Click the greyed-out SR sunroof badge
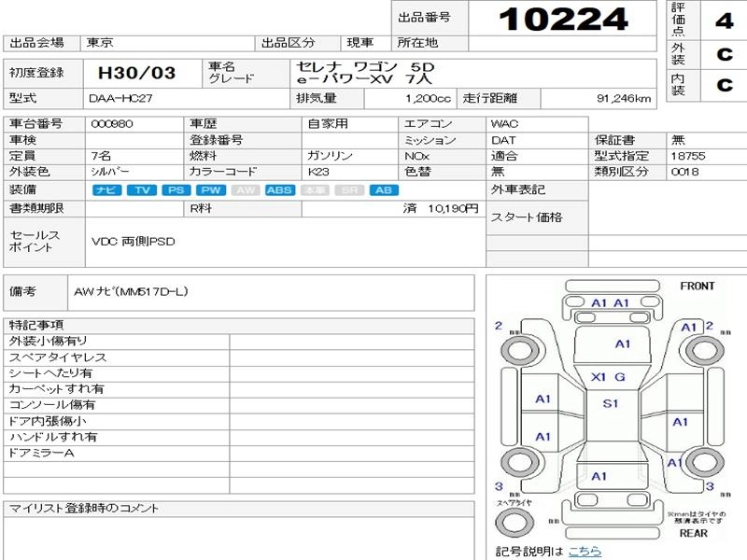 pyautogui.click(x=349, y=190)
